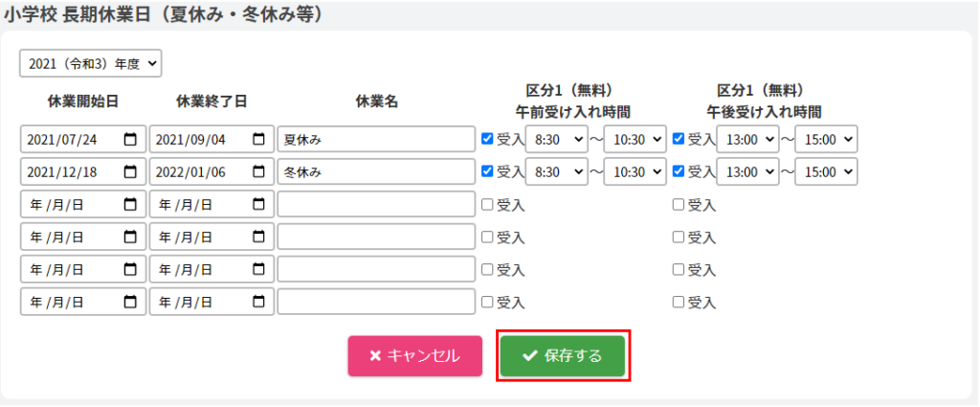Viewport: 980px width, 407px height.
Task: Click the green 保存する button
Action: (563, 356)
